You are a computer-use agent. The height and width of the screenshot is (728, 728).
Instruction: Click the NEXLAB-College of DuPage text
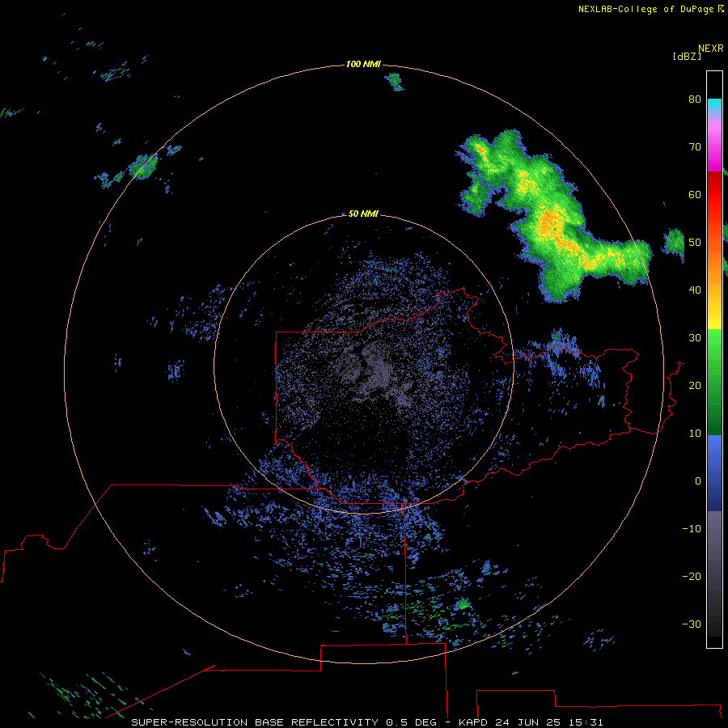pos(647,9)
